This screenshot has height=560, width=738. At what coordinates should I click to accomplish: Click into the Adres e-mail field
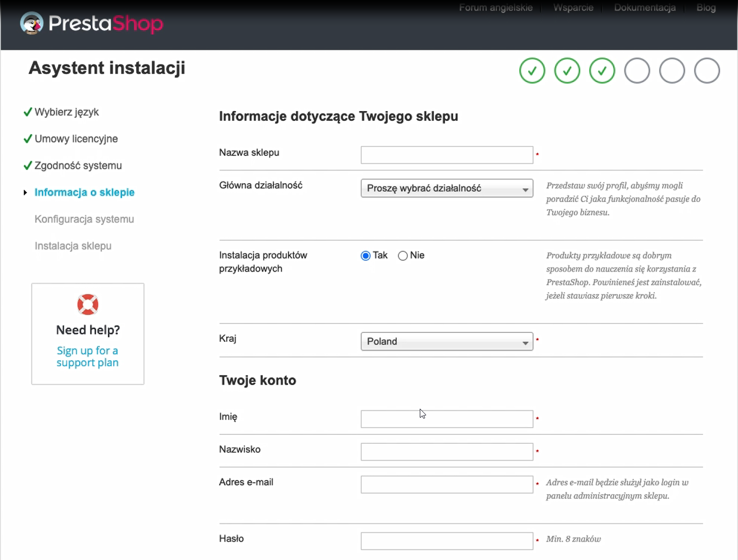pos(446,485)
